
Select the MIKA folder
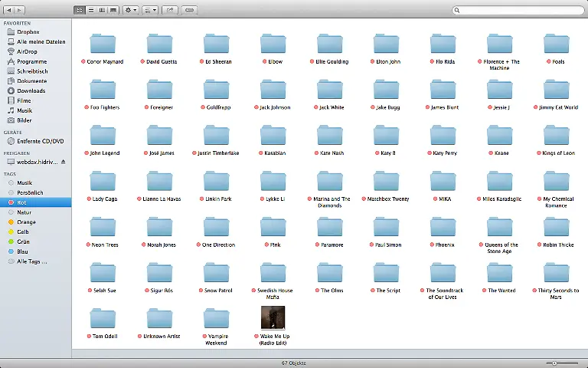point(443,181)
